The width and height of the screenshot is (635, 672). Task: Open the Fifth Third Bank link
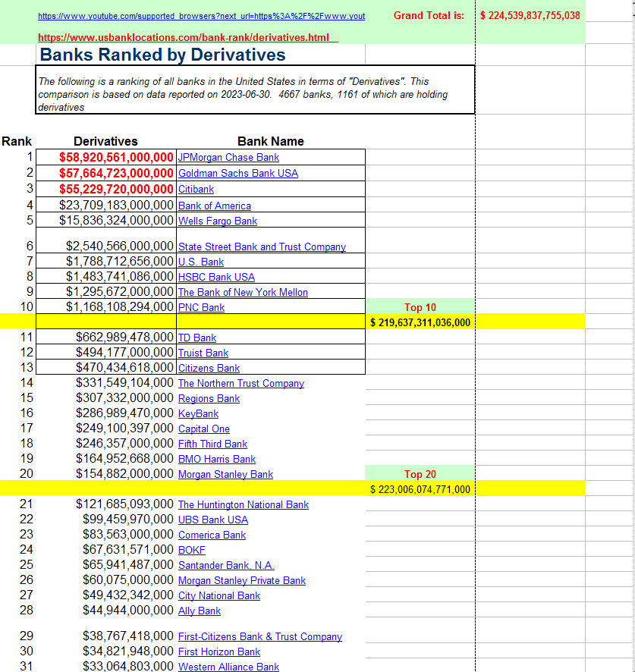click(x=212, y=444)
